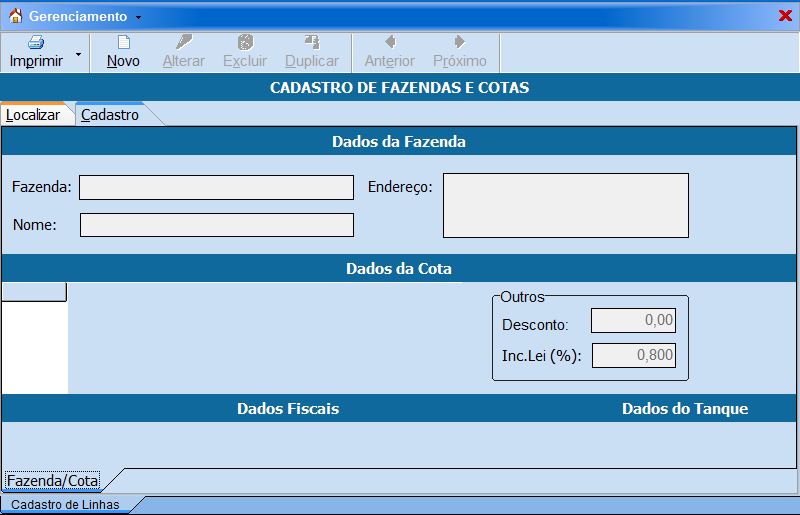800x515 pixels.
Task: Open the Cadastro tab
Action: click(110, 115)
